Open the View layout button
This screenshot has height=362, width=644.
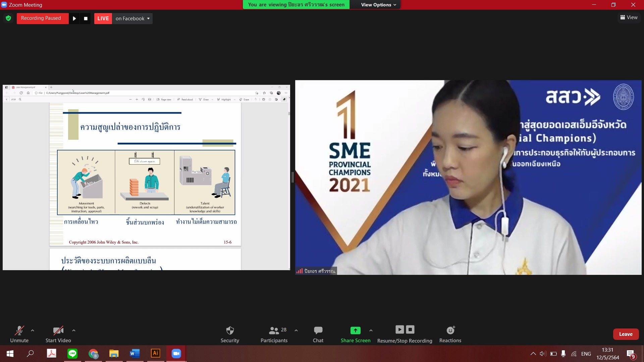click(629, 17)
